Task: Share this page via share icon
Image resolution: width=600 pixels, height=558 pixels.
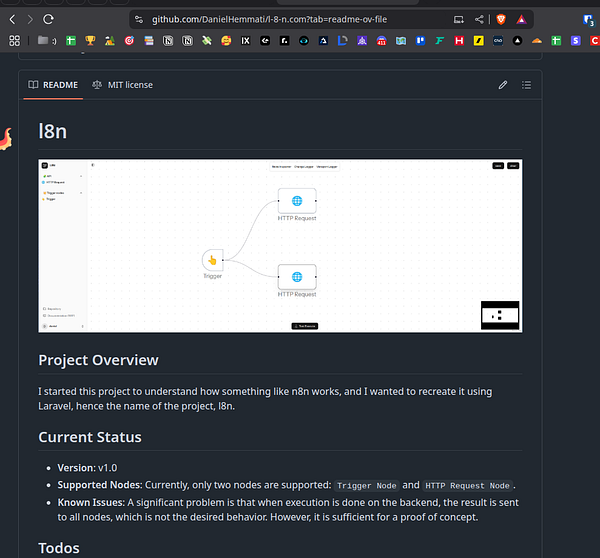Action: (x=479, y=20)
